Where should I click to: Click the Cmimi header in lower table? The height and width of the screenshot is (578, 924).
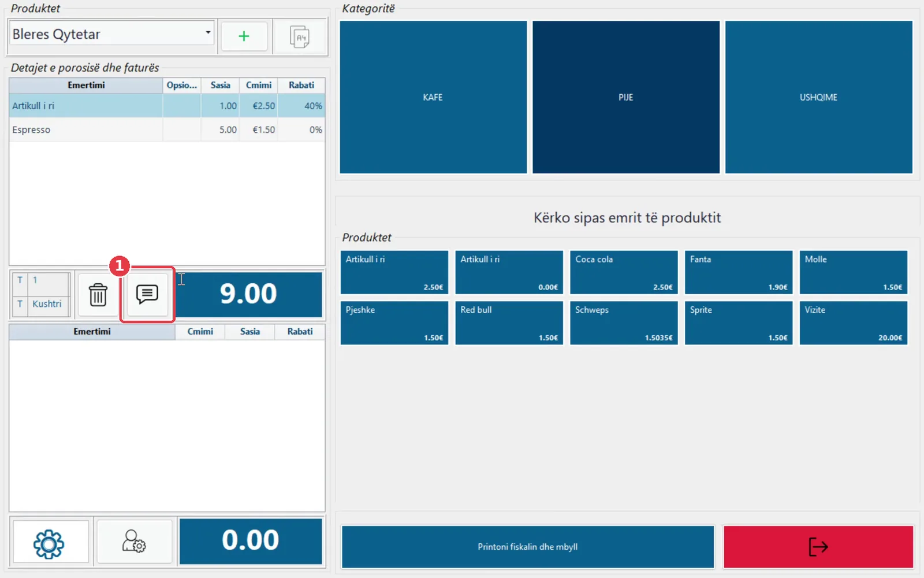(x=200, y=331)
